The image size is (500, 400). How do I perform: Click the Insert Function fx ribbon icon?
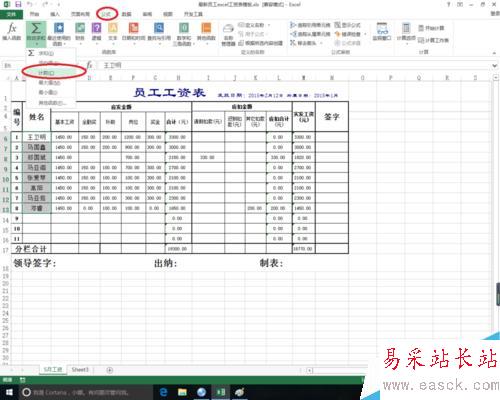pos(12,32)
